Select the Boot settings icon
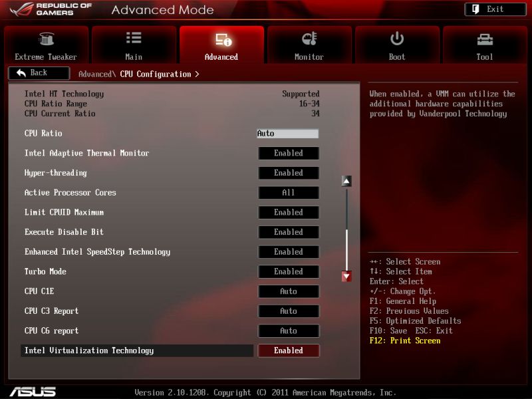This screenshot has width=532, height=399. click(396, 39)
